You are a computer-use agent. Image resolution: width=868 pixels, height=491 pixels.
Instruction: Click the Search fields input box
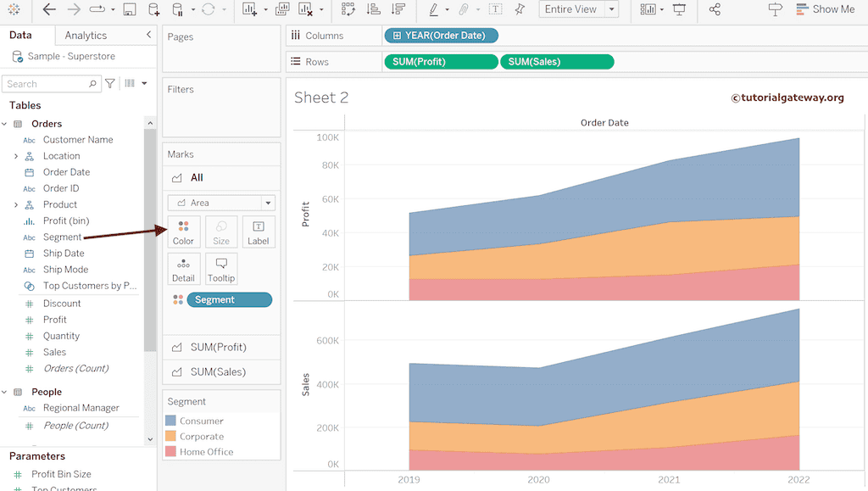[47, 84]
